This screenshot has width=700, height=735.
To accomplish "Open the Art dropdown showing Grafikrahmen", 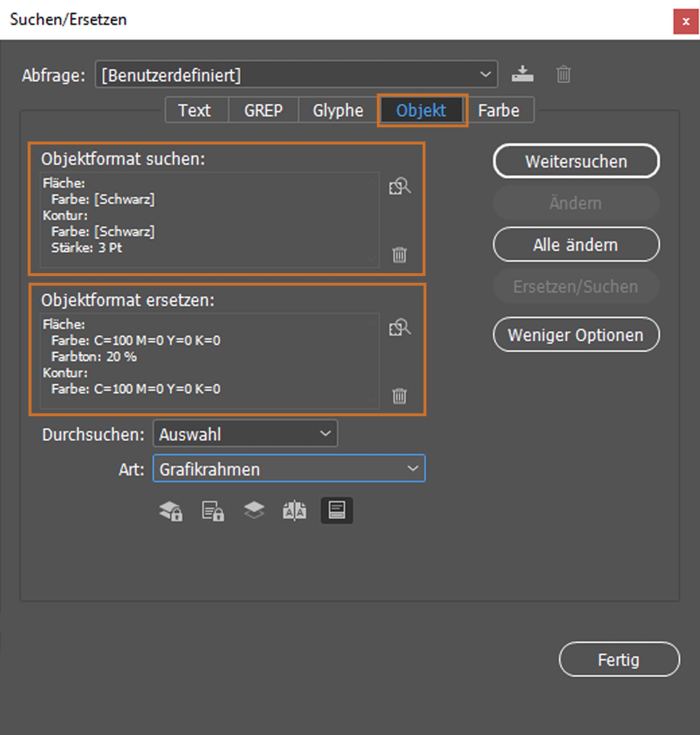I will click(x=289, y=469).
